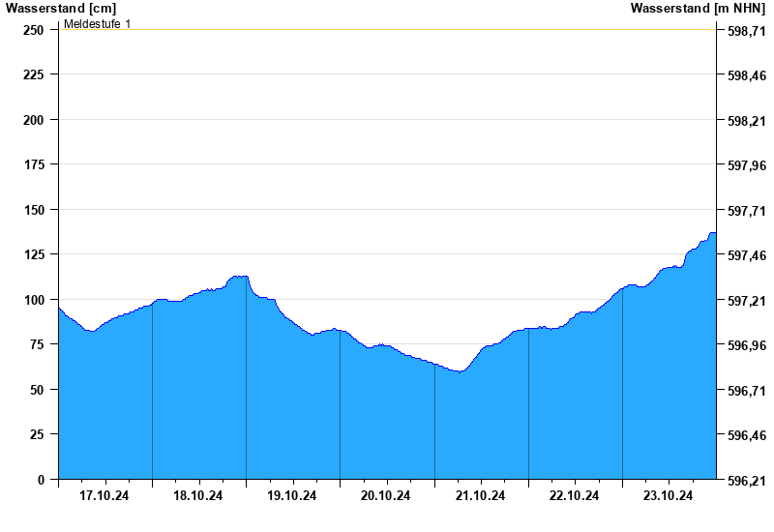This screenshot has height=532, width=774.
Task: Pick the 20.10.24 date on the timeline
Action: pos(386,496)
